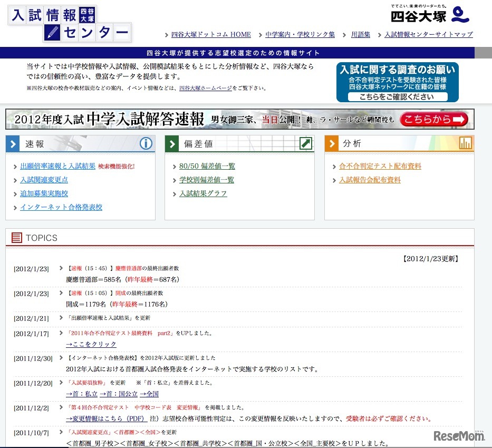Click the →ここをクリック link in TOPICS
The width and height of the screenshot is (492, 448).
coord(91,344)
